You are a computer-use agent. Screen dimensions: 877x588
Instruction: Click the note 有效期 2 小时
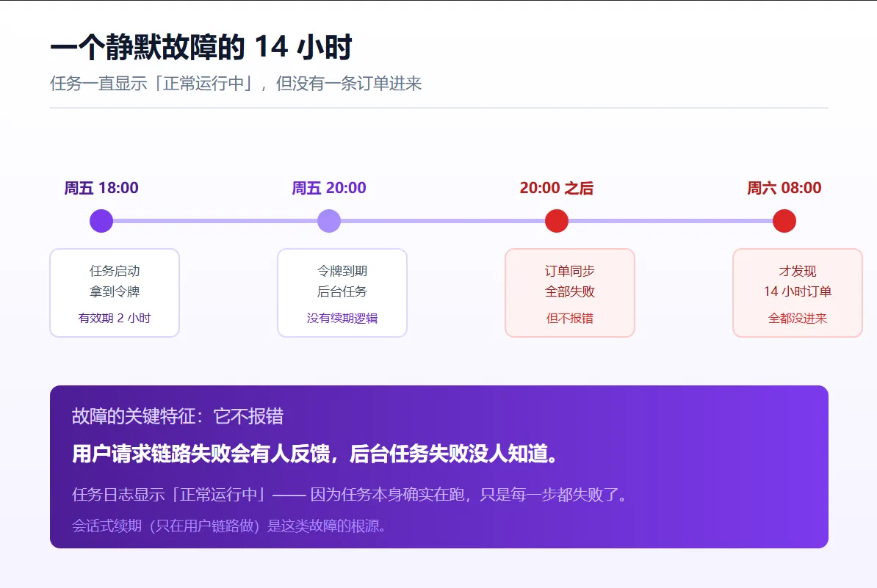point(115,318)
